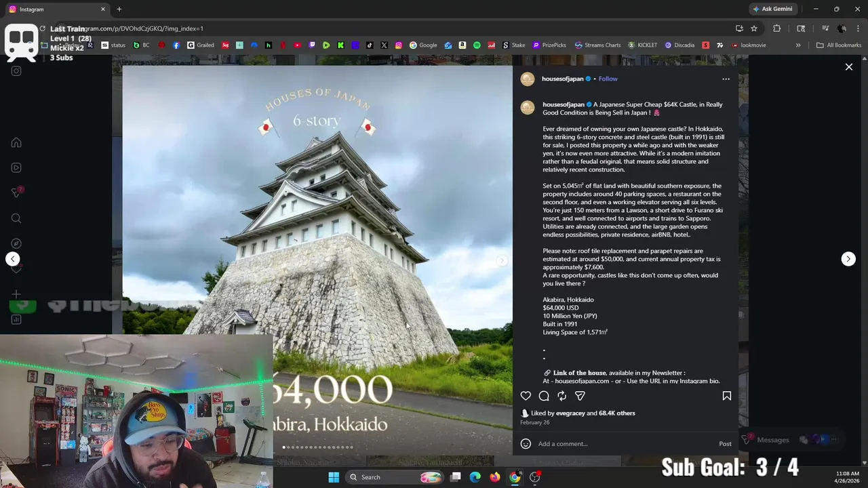Open Explore compass in sidebar
868x488 pixels.
[x=16, y=243]
